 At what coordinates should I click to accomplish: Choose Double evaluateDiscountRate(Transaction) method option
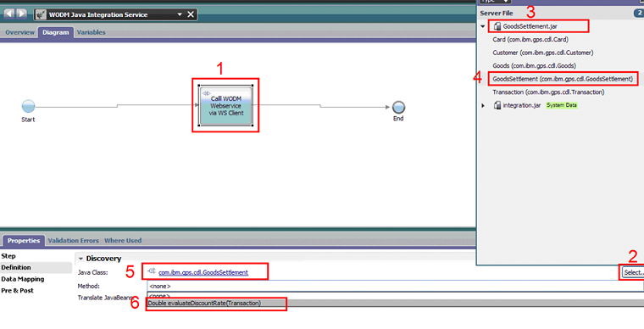click(x=204, y=303)
